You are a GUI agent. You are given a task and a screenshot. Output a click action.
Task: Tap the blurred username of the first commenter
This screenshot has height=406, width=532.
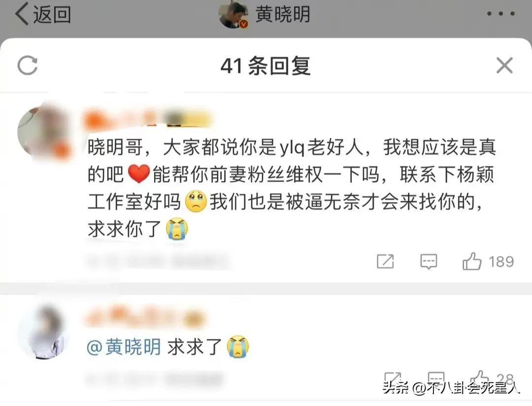tap(148, 120)
